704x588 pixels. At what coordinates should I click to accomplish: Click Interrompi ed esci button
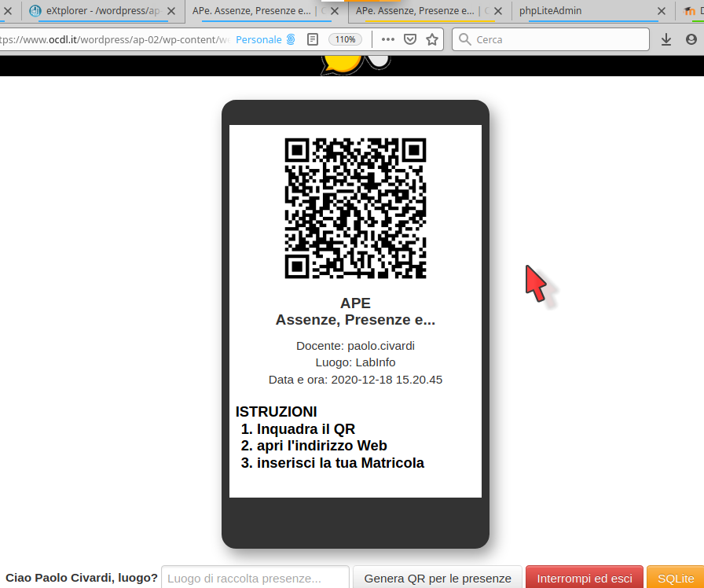point(585,578)
